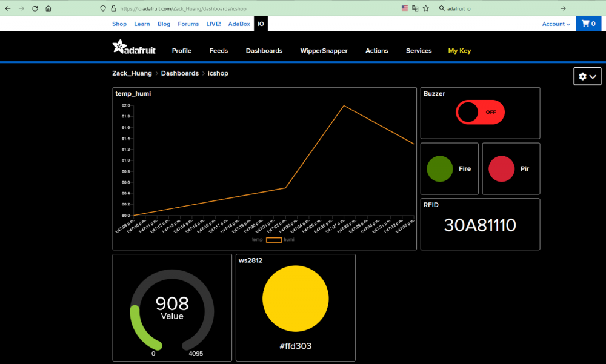
Task: Click the site lock icon in address bar
Action: 113,8
